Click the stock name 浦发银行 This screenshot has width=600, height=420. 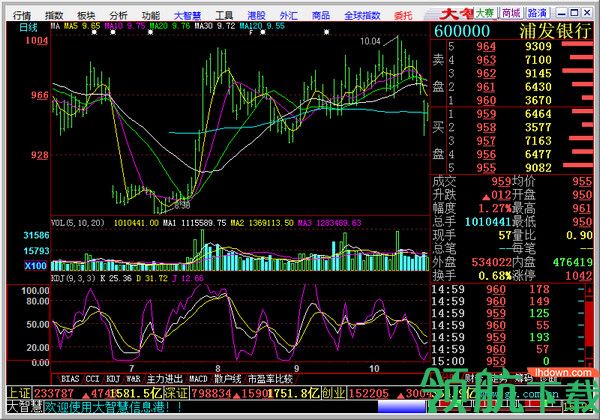point(555,31)
